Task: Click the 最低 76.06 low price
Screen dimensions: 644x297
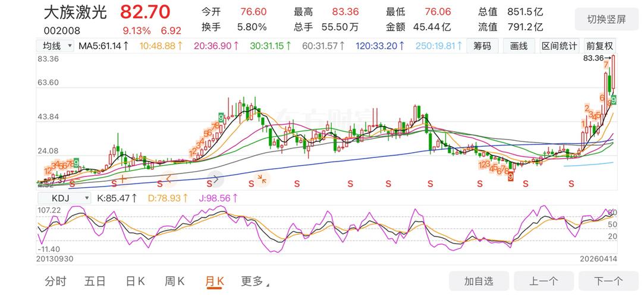Action: [x=418, y=12]
